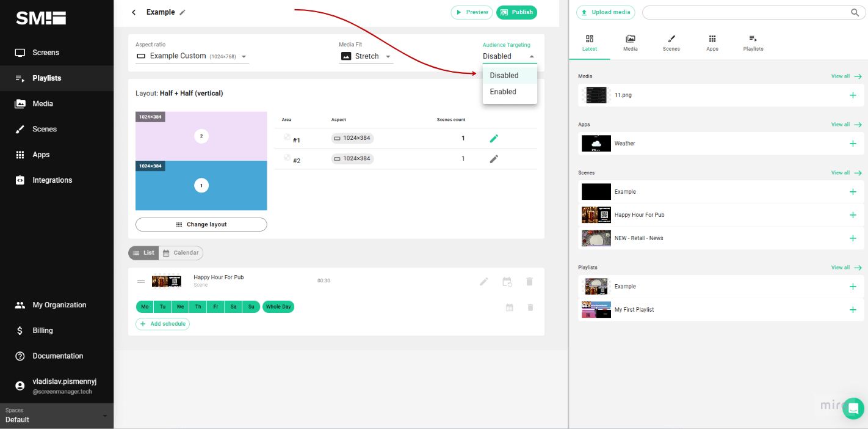Screen dimensions: 868x429
Task: Click View all next to Scenes
Action: tap(841, 173)
